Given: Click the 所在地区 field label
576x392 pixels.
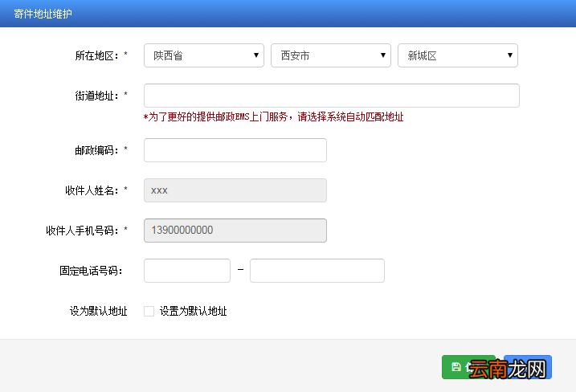Looking at the screenshot, I should pos(97,55).
